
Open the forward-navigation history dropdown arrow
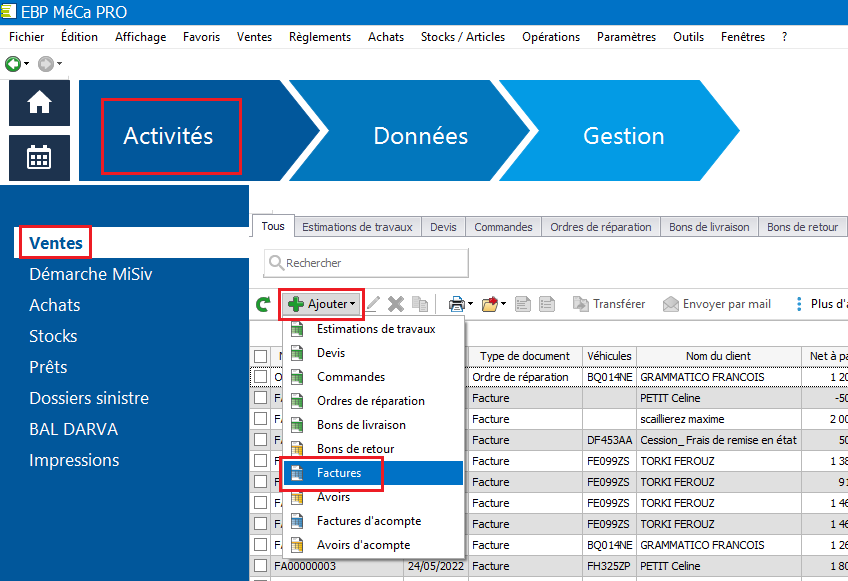click(x=59, y=64)
